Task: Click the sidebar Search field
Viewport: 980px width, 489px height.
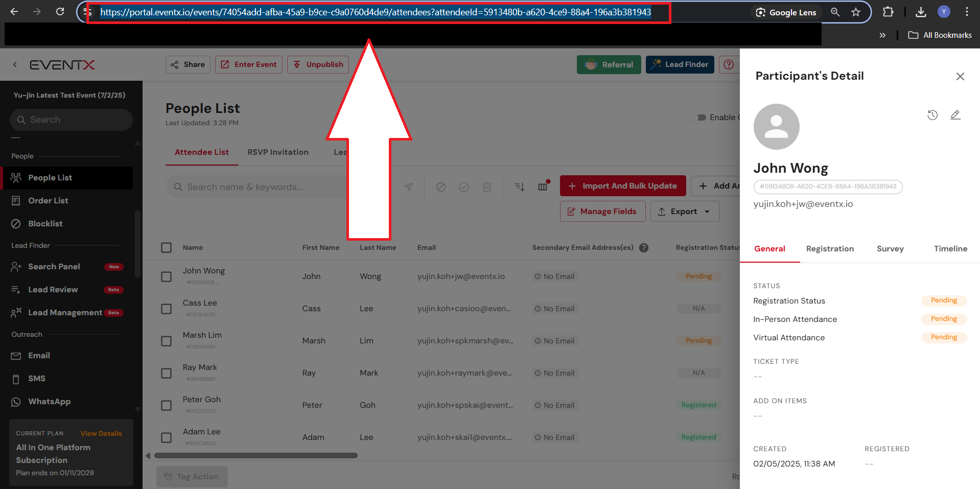Action: (71, 120)
